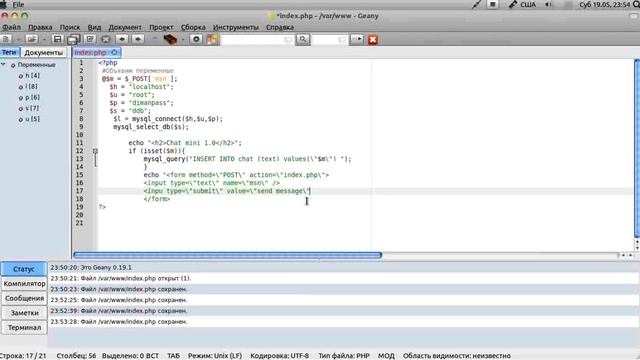640x360 pixels.
Task: Focus the go-to-line number field
Action: (x=329, y=39)
